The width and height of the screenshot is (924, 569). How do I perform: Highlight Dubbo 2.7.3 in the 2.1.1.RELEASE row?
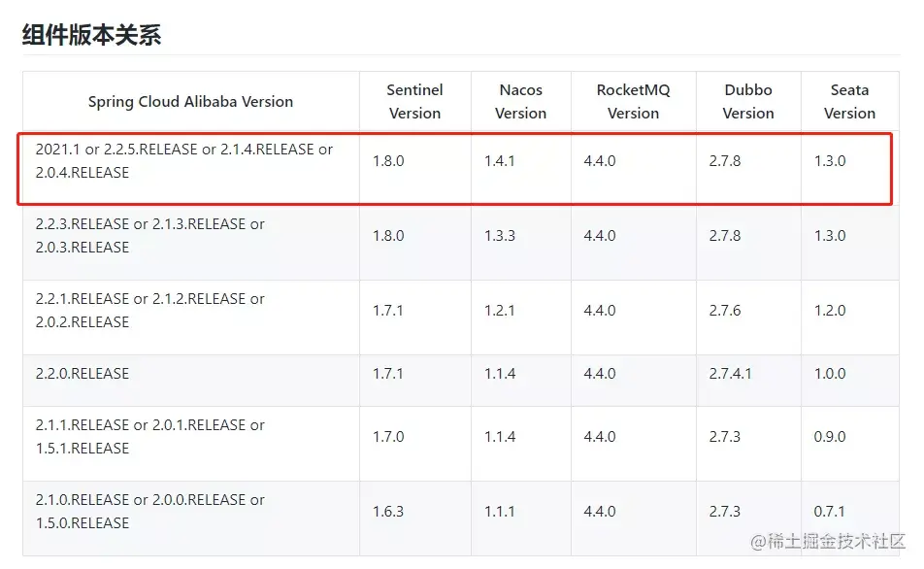coord(725,437)
